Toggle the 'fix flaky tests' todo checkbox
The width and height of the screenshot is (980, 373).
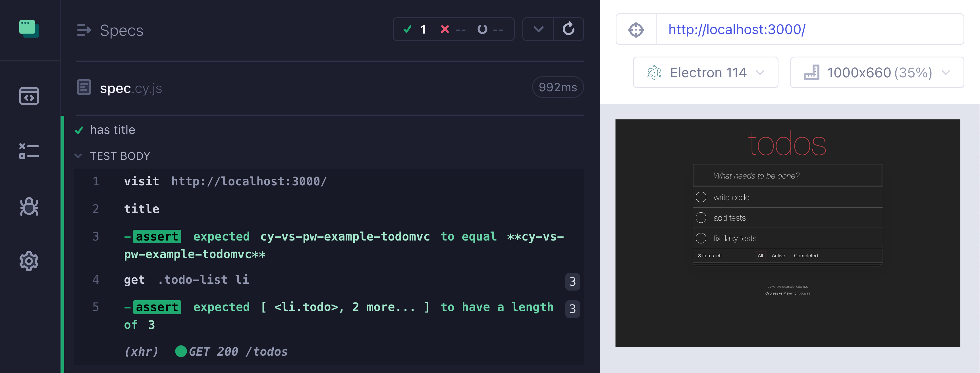pos(701,238)
